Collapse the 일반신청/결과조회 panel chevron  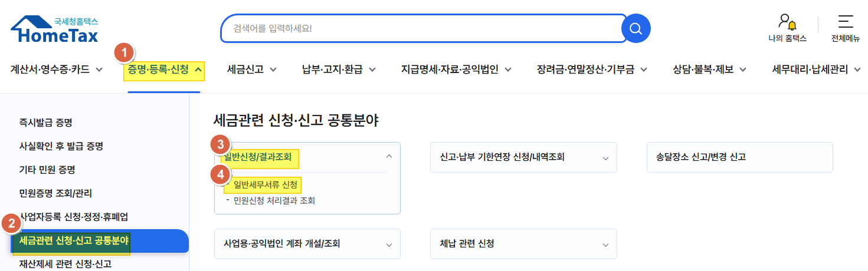coord(389,157)
